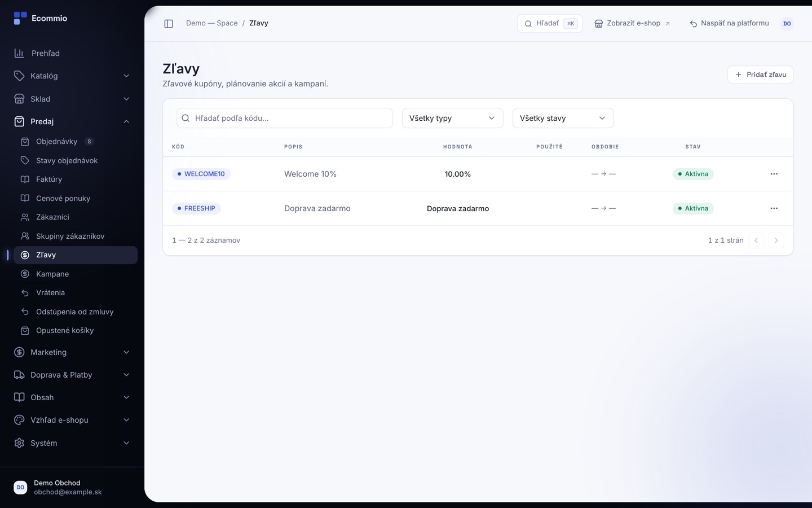Screen dimensions: 812x508
Task: Open the Všetky typy dropdown
Action: 452,118
